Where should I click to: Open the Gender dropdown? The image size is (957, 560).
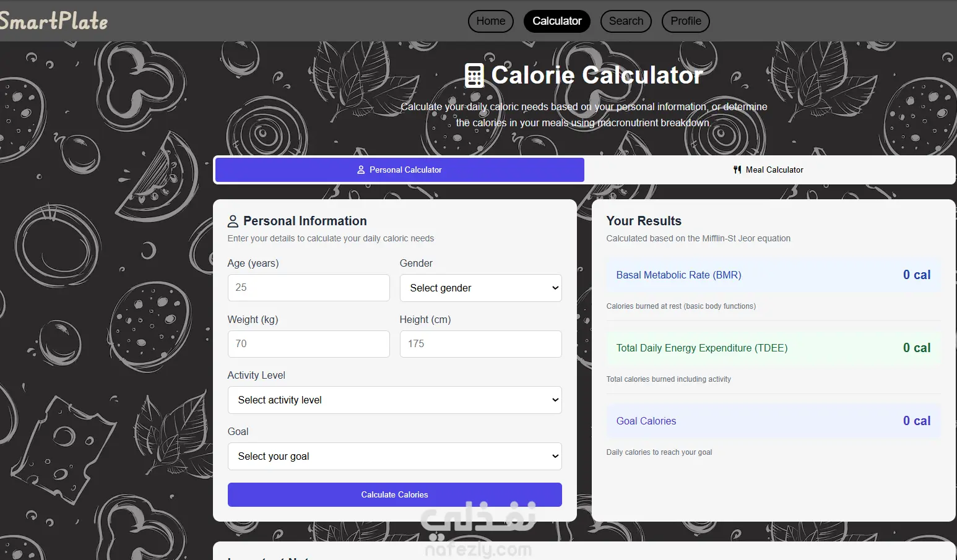[480, 288]
